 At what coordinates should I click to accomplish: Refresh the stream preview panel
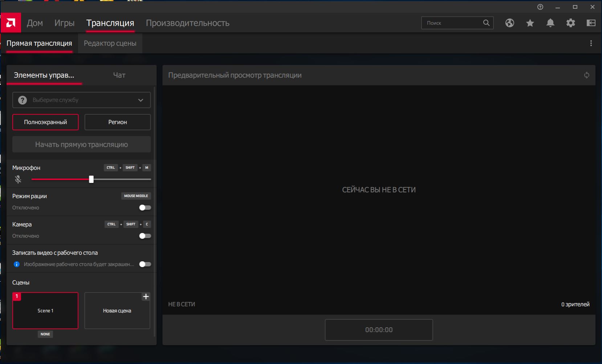(x=586, y=75)
